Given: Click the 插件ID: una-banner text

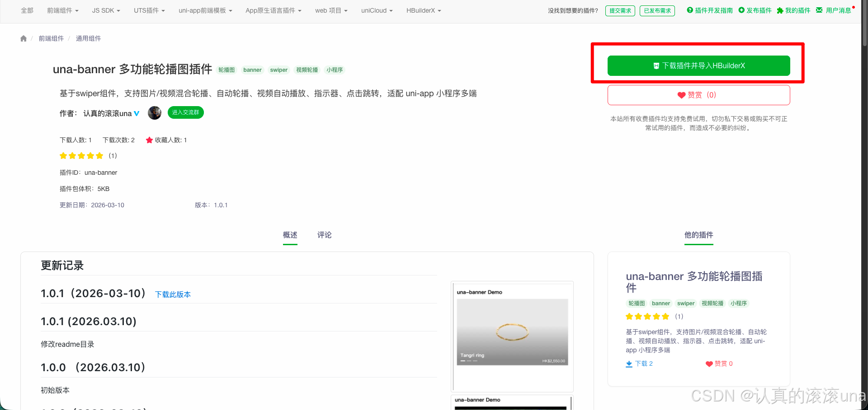Looking at the screenshot, I should (x=88, y=172).
